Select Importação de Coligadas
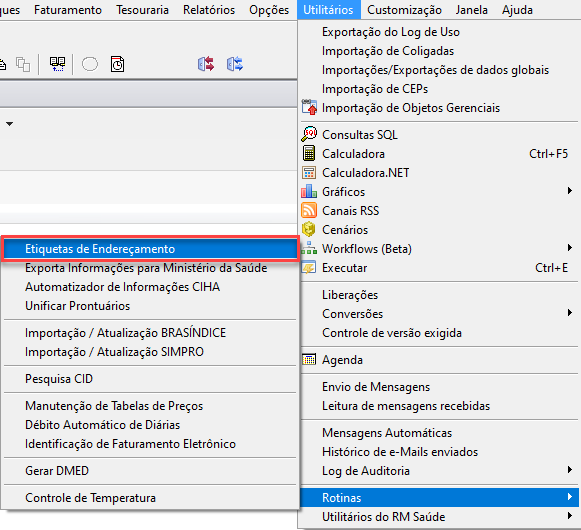This screenshot has height=530, width=581. [439, 51]
